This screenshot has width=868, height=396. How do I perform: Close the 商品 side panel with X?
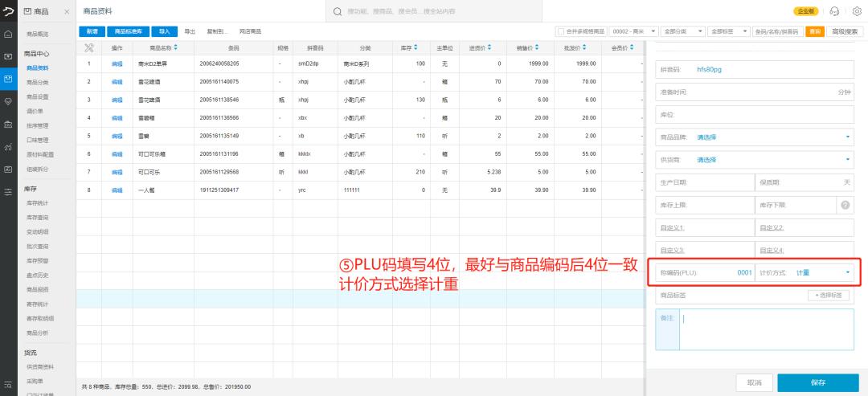tap(67, 11)
